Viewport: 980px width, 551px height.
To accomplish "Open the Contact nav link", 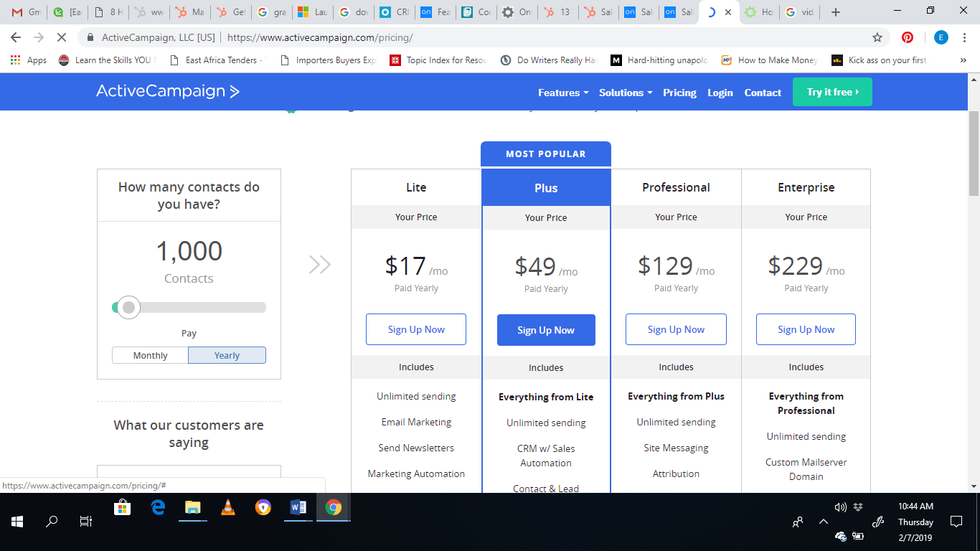I will (763, 93).
